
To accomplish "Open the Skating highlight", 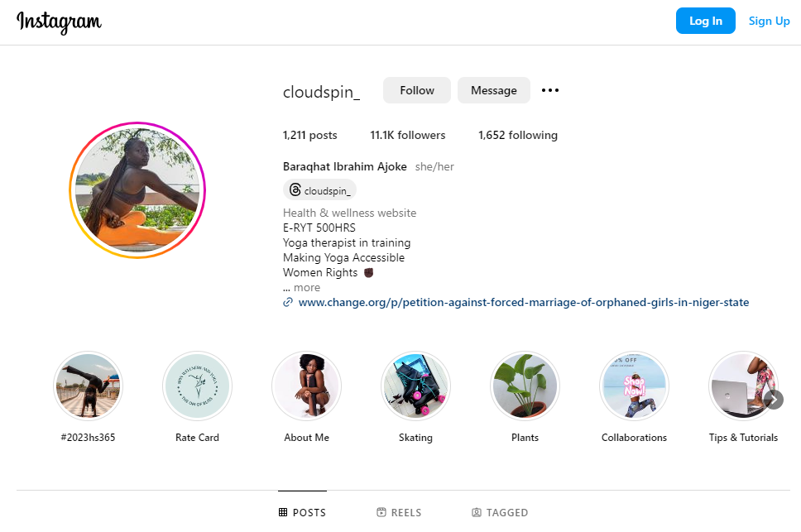I will [x=416, y=386].
